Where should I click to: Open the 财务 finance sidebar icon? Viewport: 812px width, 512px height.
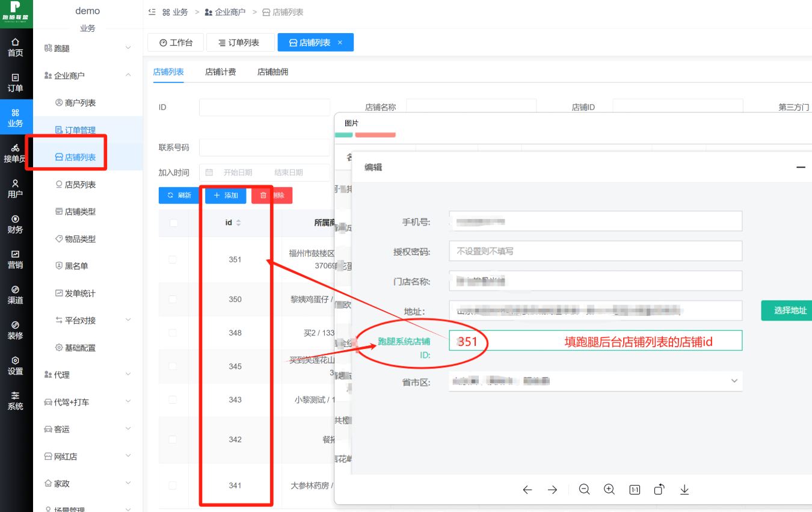(16, 224)
